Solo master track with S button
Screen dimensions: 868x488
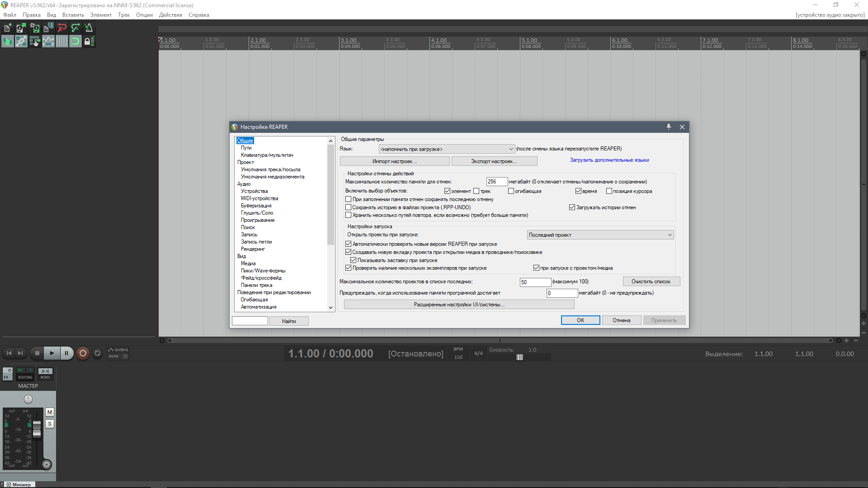[50, 424]
